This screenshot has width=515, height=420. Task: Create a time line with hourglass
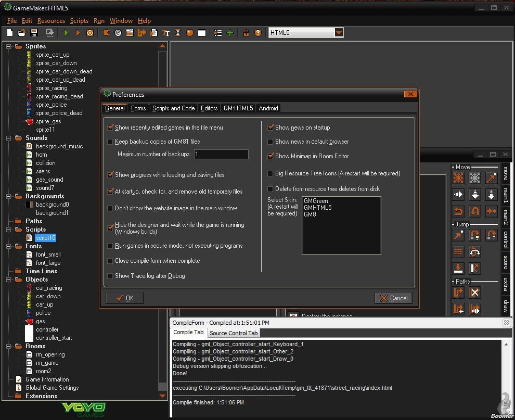tap(178, 33)
